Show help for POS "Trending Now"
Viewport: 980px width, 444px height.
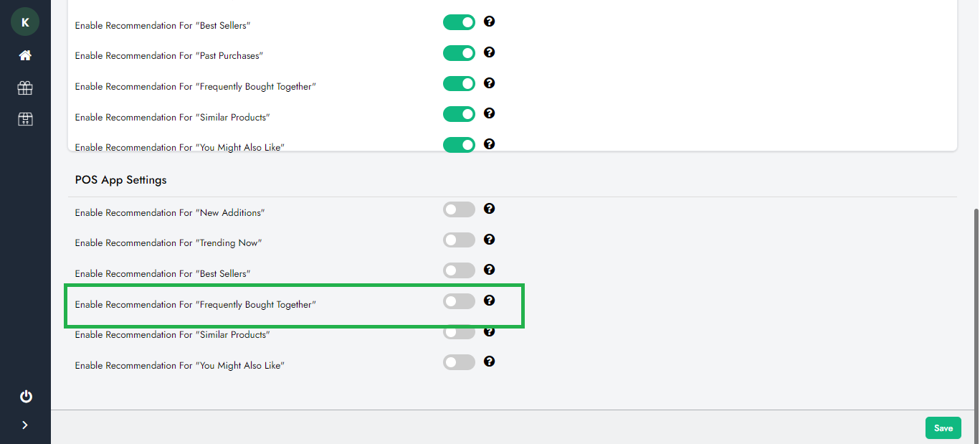click(x=489, y=240)
